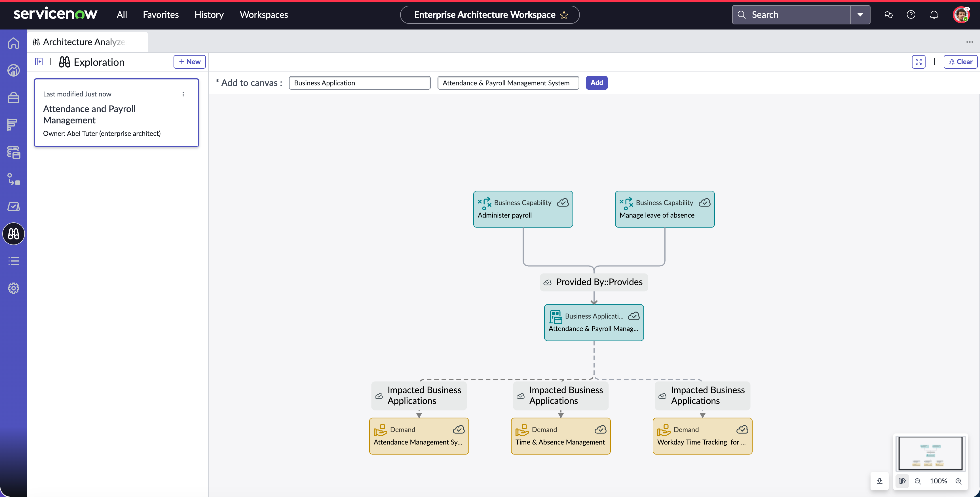
Task: Click the status icon on Administer payroll node
Action: click(563, 203)
